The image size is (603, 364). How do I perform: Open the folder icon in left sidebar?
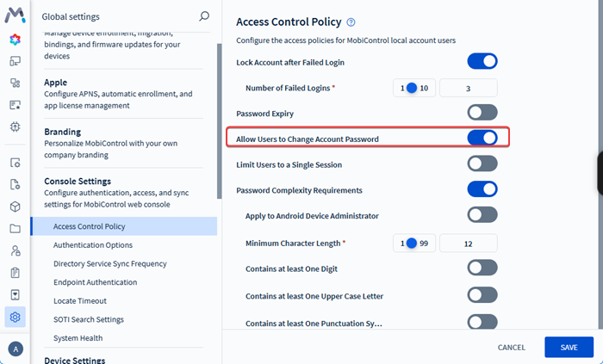[16, 229]
